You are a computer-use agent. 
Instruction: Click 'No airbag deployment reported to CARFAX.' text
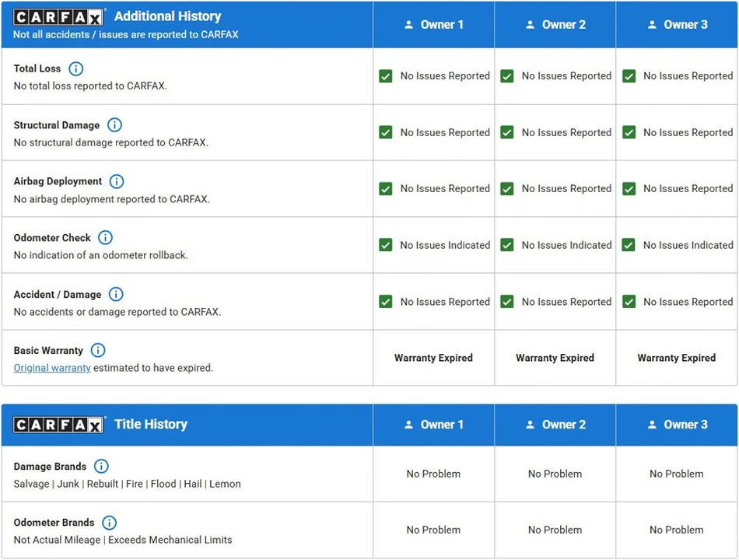(112, 199)
